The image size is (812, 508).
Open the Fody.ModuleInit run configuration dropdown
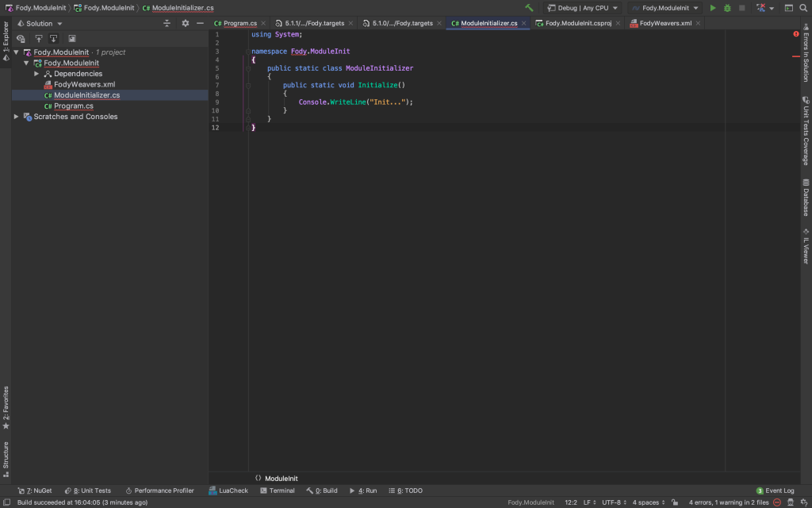coord(665,8)
